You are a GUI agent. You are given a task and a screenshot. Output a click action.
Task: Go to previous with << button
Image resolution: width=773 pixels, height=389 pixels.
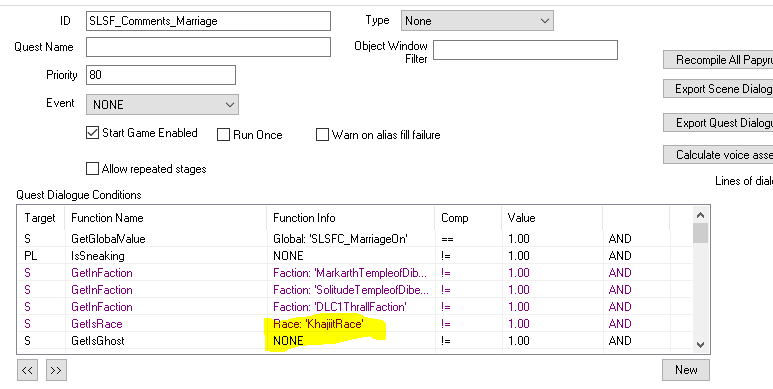27,370
